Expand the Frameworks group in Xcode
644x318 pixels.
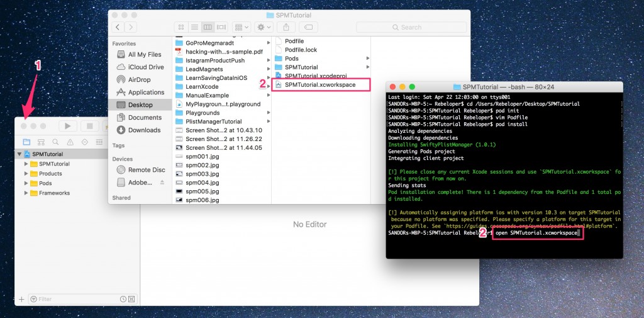click(x=26, y=193)
